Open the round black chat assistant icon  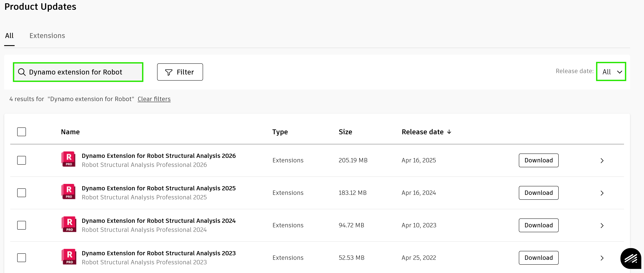(630, 258)
